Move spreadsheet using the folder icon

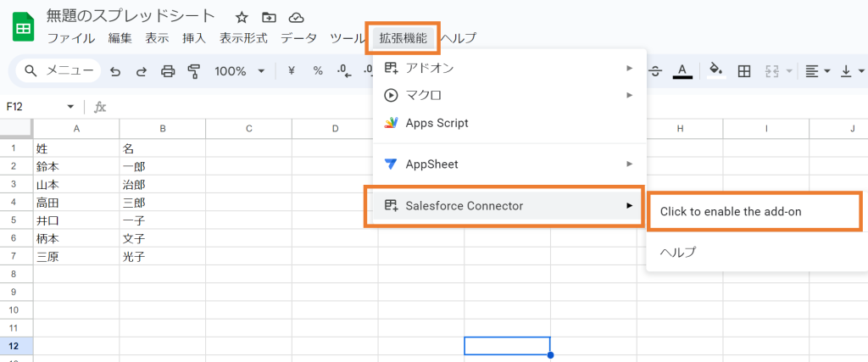point(269,18)
